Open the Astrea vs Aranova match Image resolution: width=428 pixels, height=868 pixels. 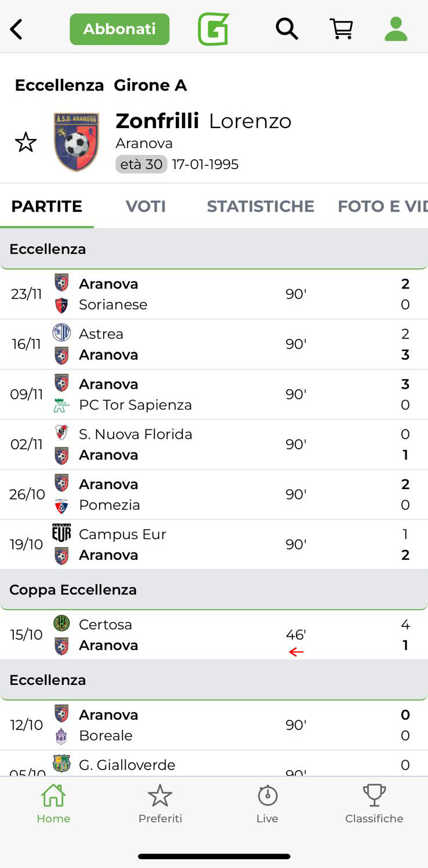click(213, 344)
